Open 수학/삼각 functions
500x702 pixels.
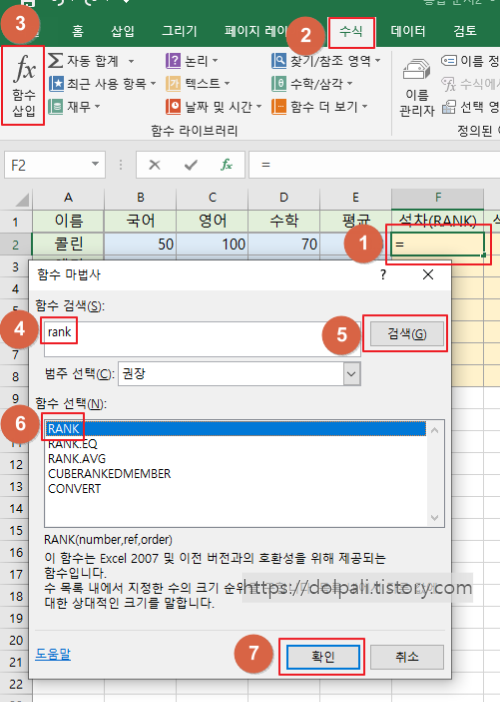[312, 84]
